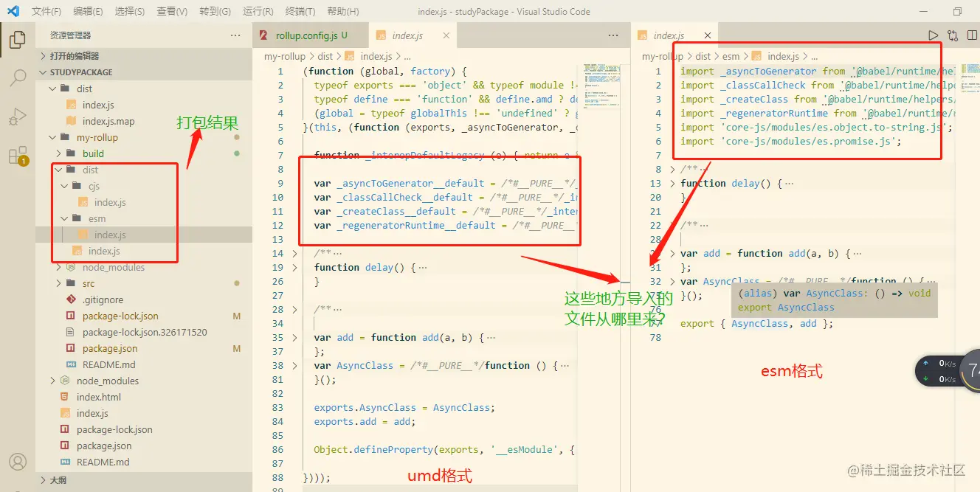Collapse the my-rollup folder
This screenshot has height=492, width=980.
pos(97,137)
